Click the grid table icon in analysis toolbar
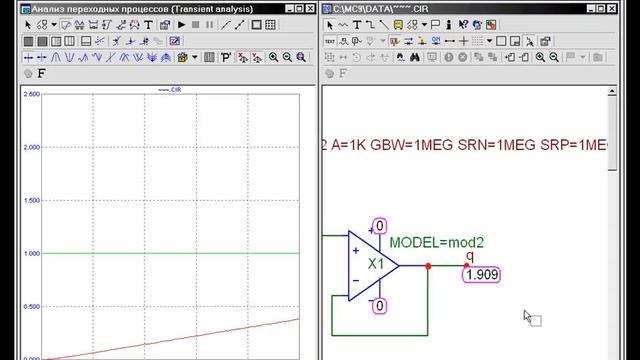 (270, 25)
